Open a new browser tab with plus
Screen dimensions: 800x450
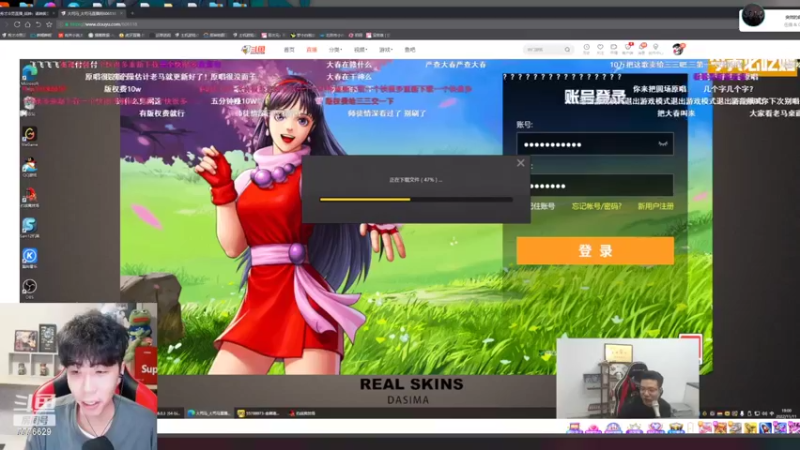(132, 13)
